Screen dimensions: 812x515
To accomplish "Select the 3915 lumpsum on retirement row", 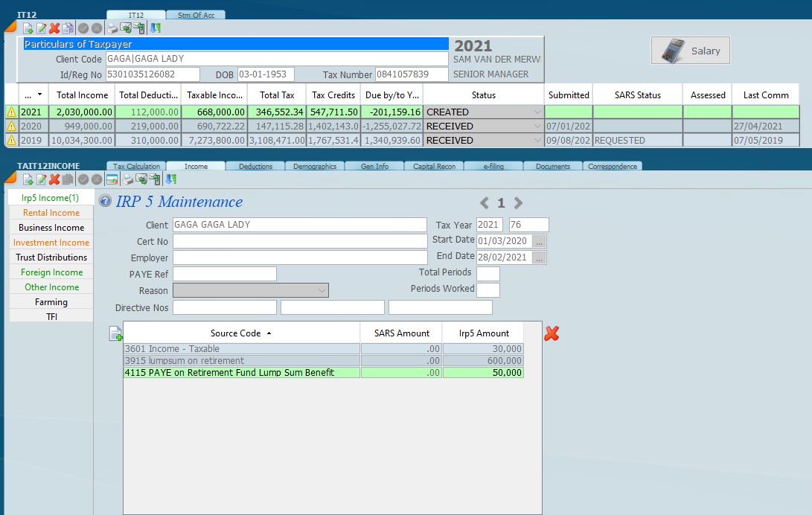I will pos(242,360).
